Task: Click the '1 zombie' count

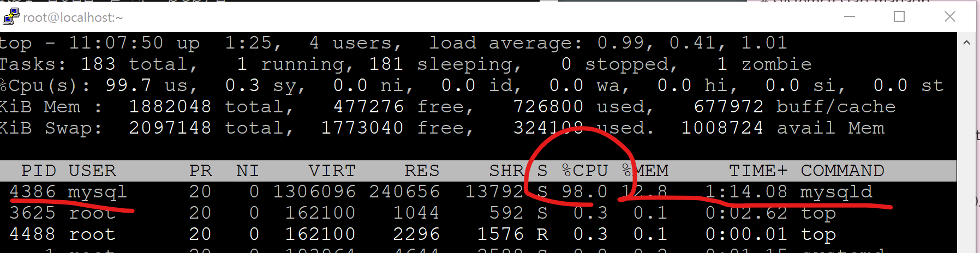Action: point(764,64)
